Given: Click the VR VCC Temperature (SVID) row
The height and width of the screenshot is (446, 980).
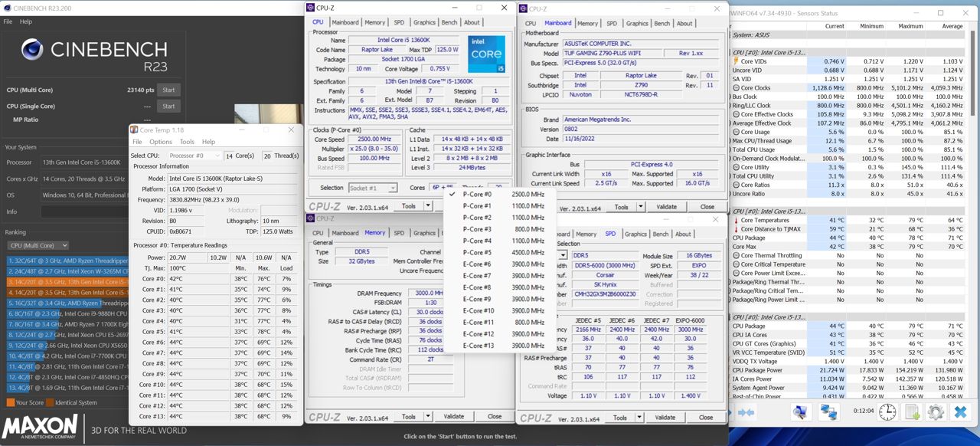Looking at the screenshot, I should pos(848,353).
